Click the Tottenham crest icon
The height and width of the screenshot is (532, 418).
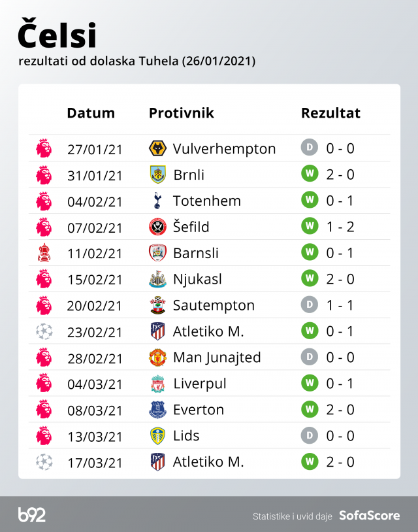(157, 201)
